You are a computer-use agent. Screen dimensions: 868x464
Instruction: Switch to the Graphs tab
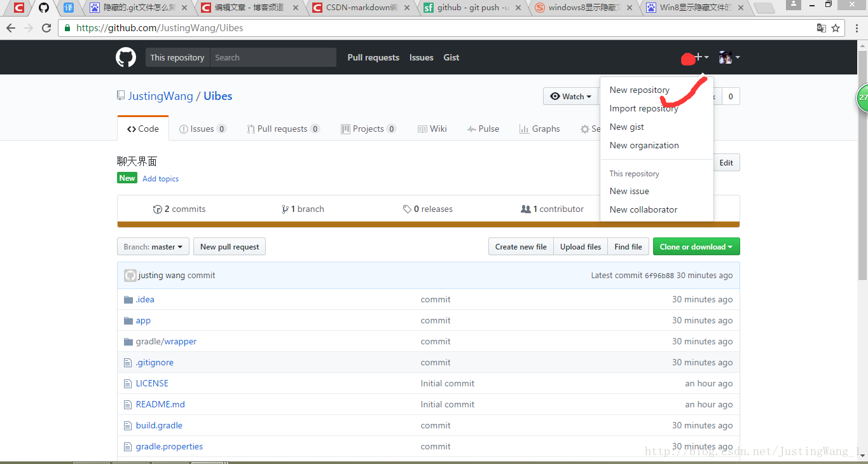[x=540, y=129]
